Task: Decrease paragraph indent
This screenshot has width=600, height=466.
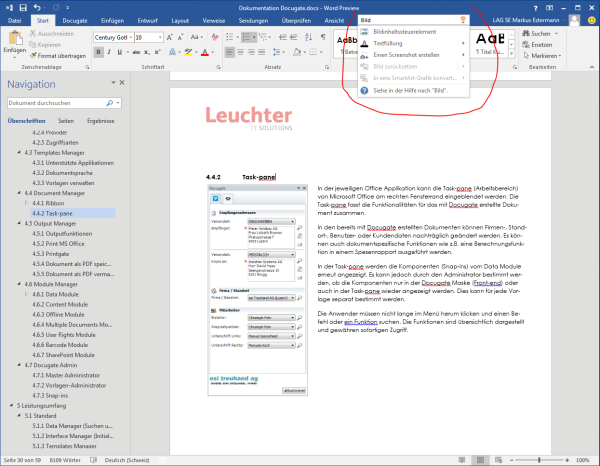Action: [283, 37]
